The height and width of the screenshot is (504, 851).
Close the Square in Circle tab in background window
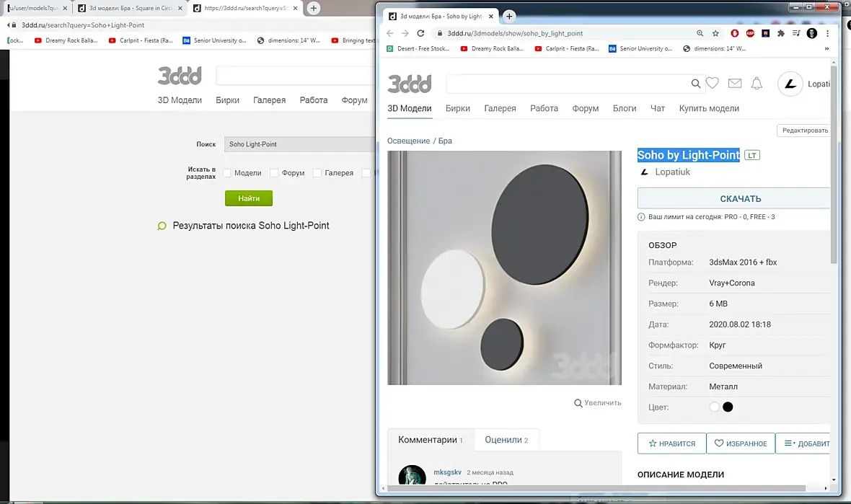[180, 8]
